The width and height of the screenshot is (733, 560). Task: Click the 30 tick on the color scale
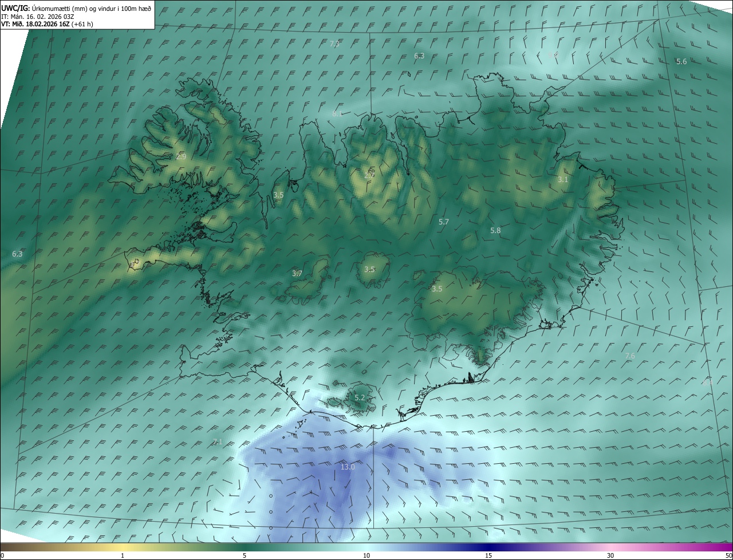[610, 555]
